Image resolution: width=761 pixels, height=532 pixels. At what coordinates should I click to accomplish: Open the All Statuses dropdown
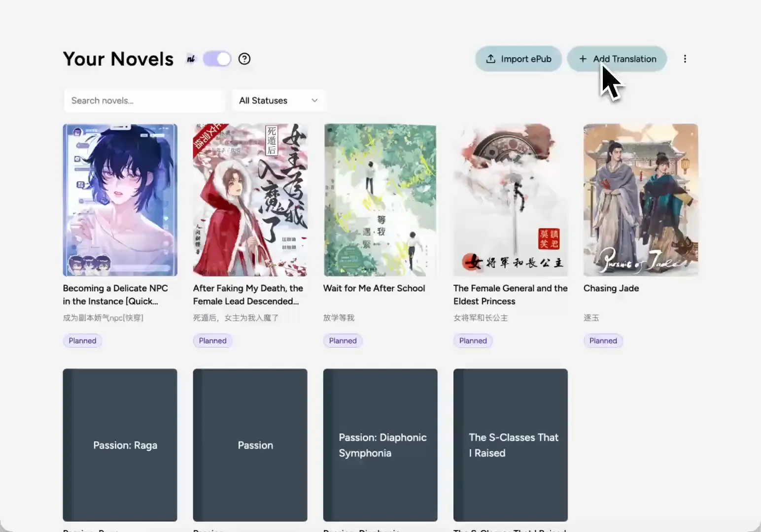278,100
